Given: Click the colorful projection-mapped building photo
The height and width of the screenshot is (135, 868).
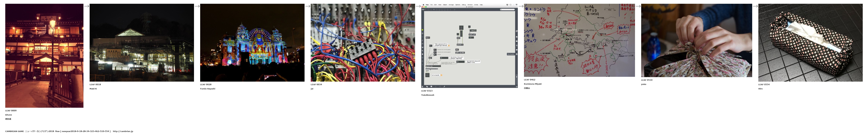Looking at the screenshot, I should (252, 43).
